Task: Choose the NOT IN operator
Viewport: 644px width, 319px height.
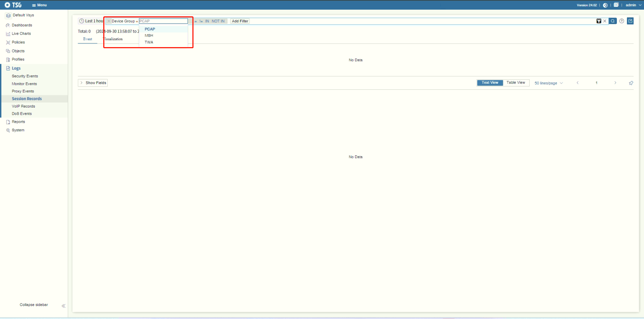Action: point(218,21)
